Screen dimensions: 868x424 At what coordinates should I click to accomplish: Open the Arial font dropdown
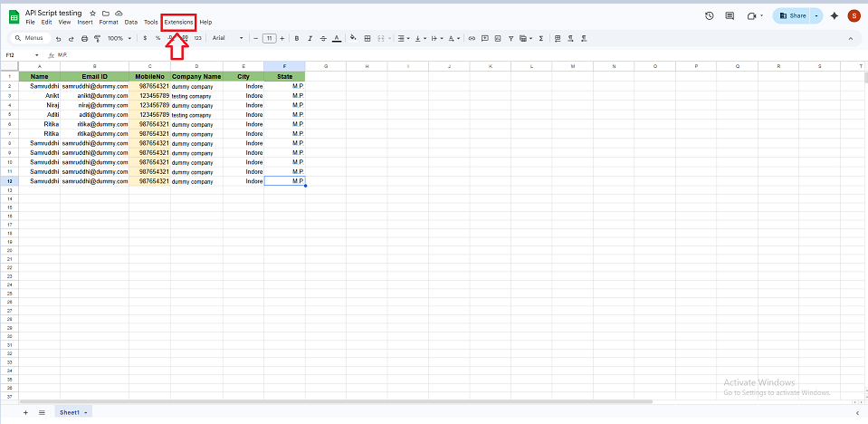point(227,38)
